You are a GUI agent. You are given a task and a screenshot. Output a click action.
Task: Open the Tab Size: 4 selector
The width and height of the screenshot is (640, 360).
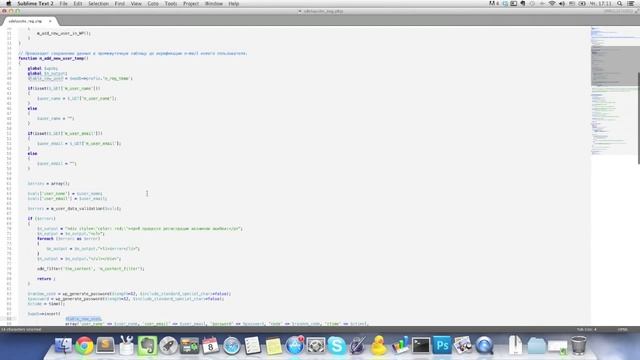[587, 329]
